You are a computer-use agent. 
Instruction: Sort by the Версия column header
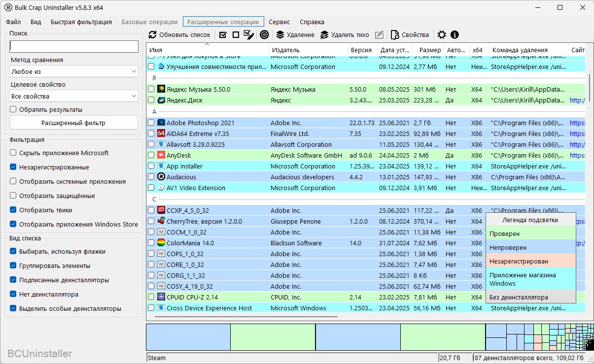click(x=362, y=50)
